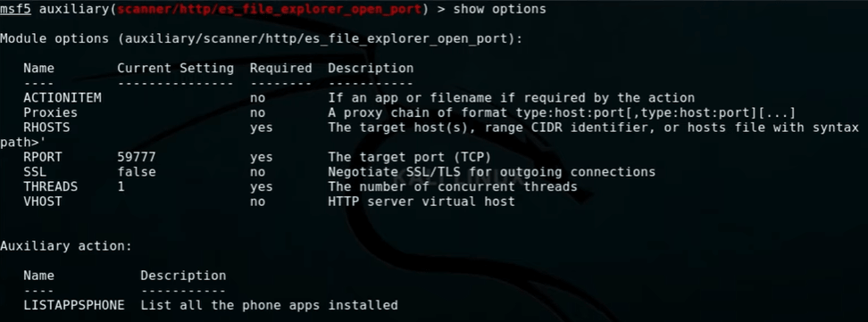Click the 'no' required value for VHOST
The width and height of the screenshot is (868, 322).
(257, 202)
